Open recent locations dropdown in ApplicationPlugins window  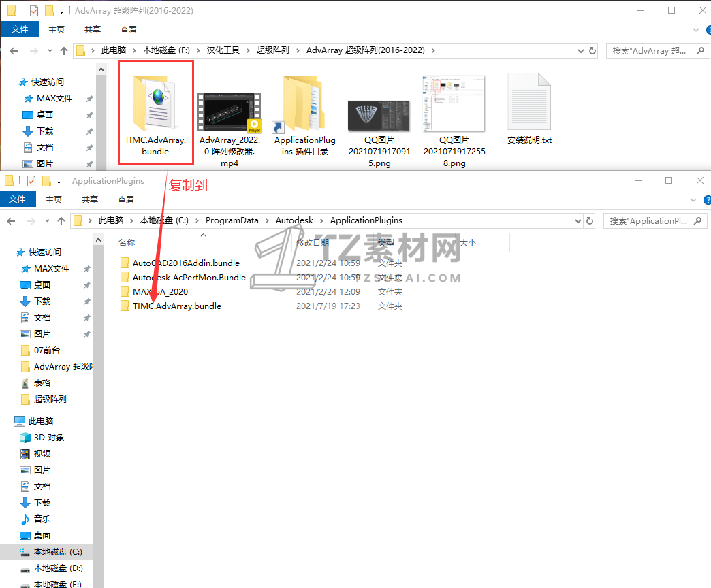[x=47, y=221]
